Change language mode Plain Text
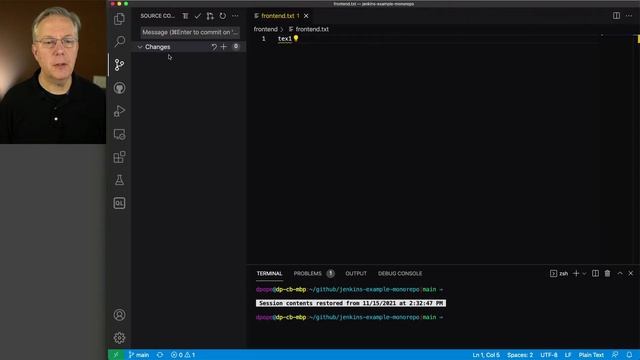Screen dimensions: 640x360 (591, 355)
